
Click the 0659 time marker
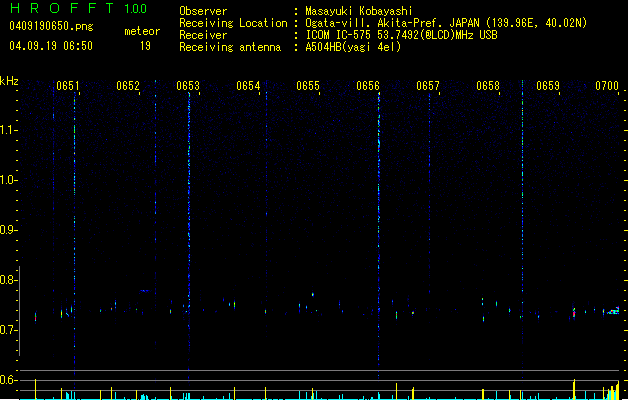pos(548,86)
